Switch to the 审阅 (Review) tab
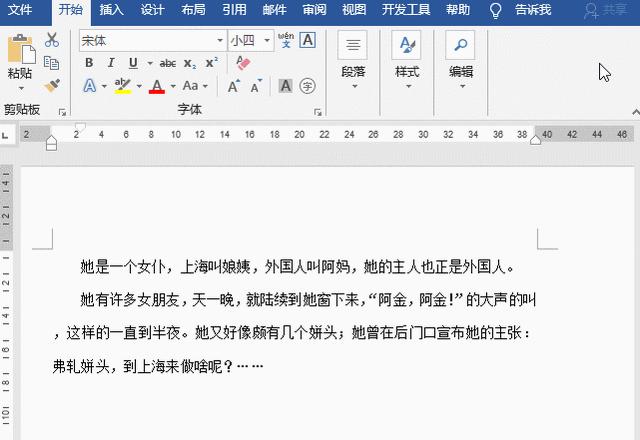This screenshot has height=440, width=640. (314, 9)
